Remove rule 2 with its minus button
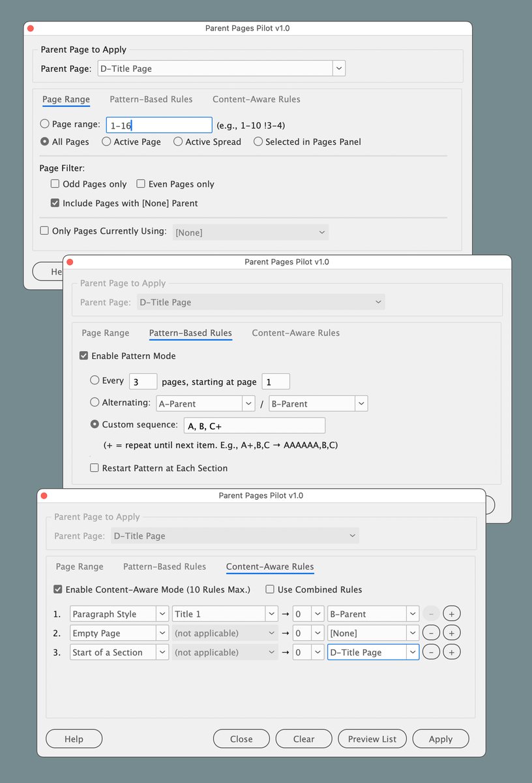532x783 pixels. [x=430, y=633]
